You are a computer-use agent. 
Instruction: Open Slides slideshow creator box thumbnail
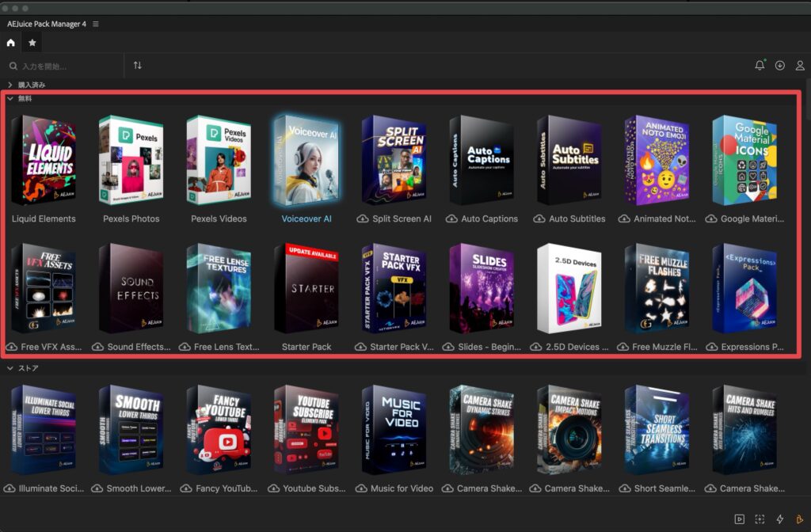[x=482, y=288]
